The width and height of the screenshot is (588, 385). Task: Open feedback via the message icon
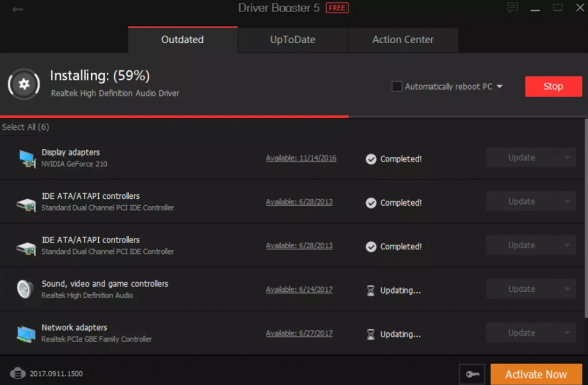coord(512,8)
